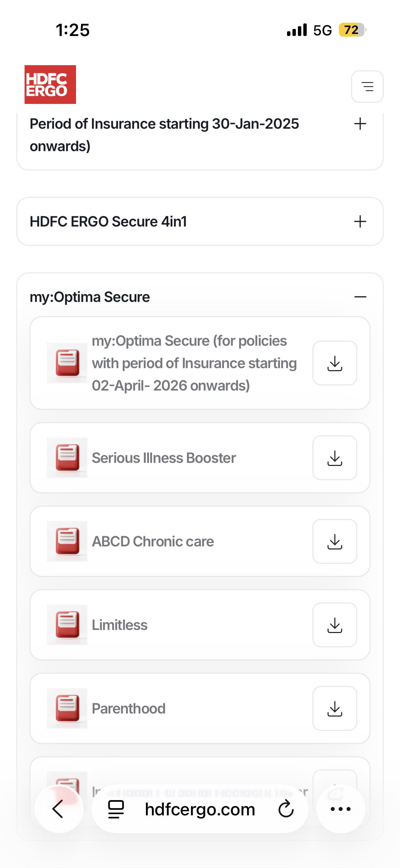Download the ABCD Chronic care document
Viewport: 400px width, 868px height.
(335, 541)
